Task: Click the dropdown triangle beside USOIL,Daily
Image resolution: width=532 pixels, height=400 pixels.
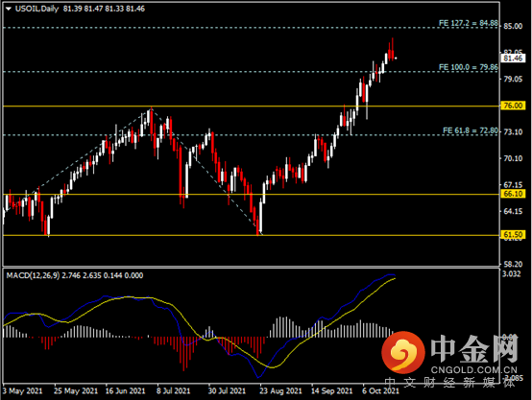Action: tap(9, 9)
